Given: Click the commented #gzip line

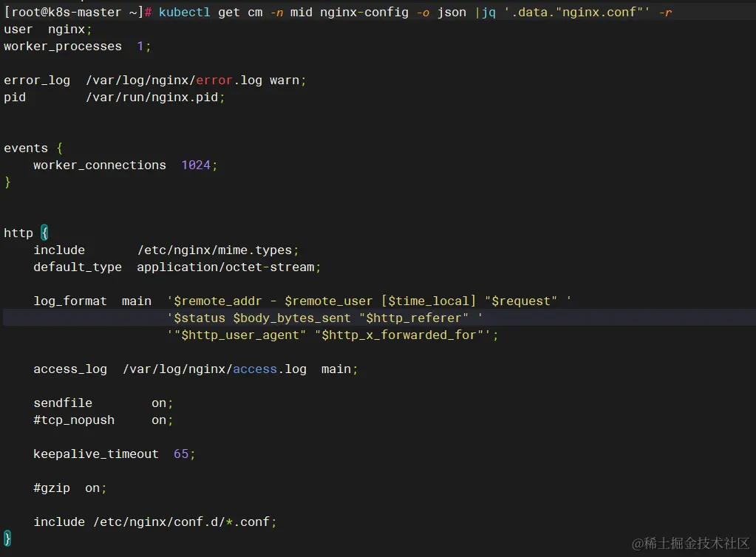Looking at the screenshot, I should [x=70, y=488].
